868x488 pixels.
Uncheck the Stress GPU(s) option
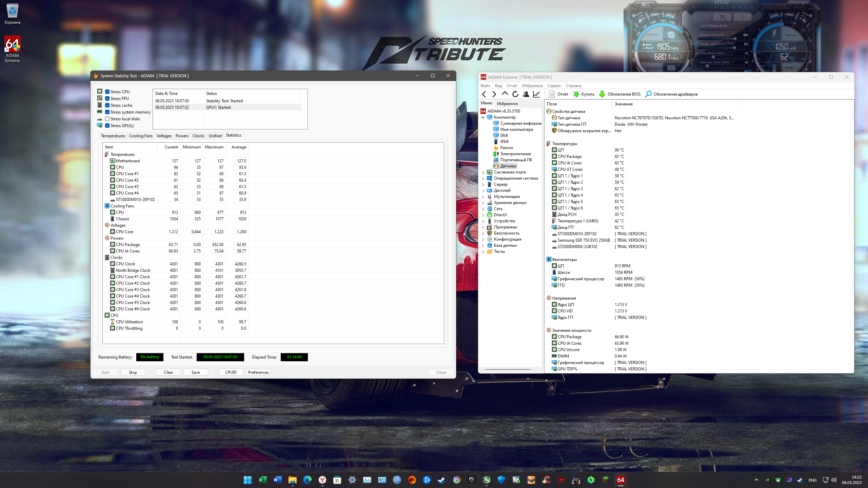point(107,126)
